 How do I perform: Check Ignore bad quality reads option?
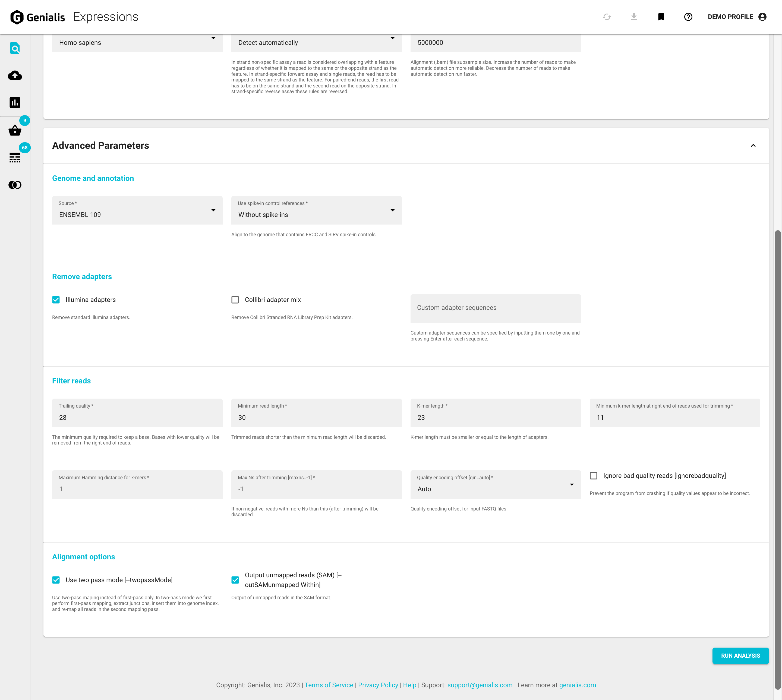click(594, 476)
